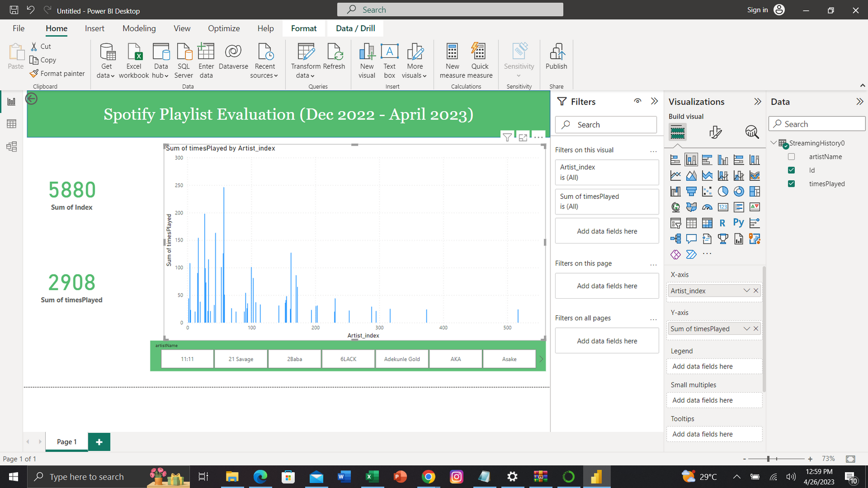Collapse the Filters pane with double chevron
Image resolution: width=868 pixels, height=488 pixels.
(655, 101)
